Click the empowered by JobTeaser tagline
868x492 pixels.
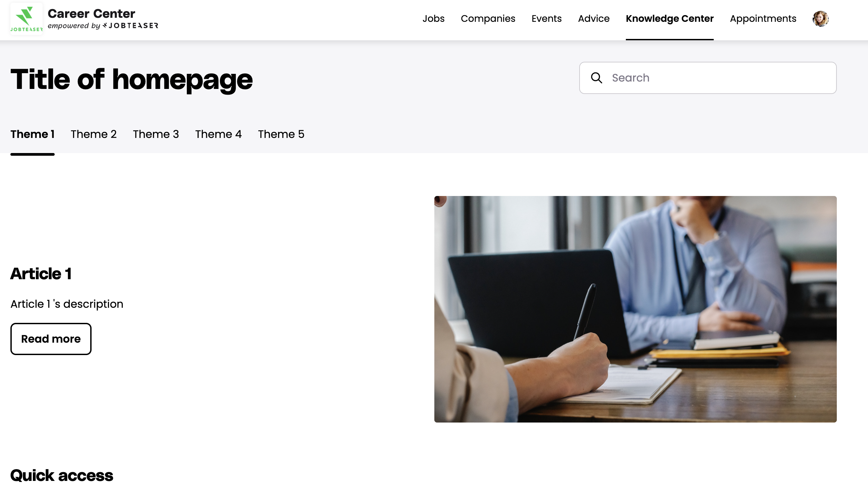(x=103, y=26)
